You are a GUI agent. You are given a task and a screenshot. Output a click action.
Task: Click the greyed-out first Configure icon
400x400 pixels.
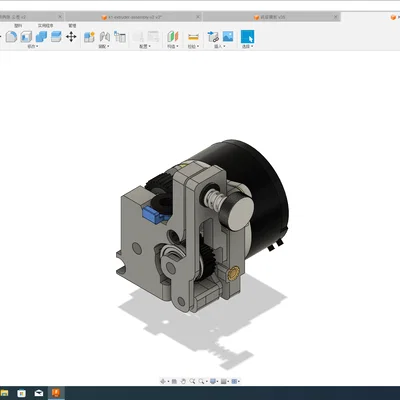tap(138, 37)
